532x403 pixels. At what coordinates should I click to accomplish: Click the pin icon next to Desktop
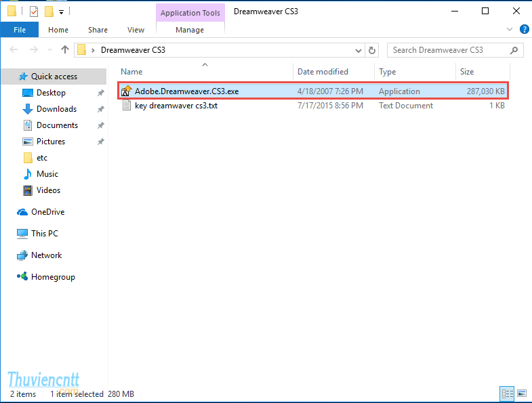100,93
